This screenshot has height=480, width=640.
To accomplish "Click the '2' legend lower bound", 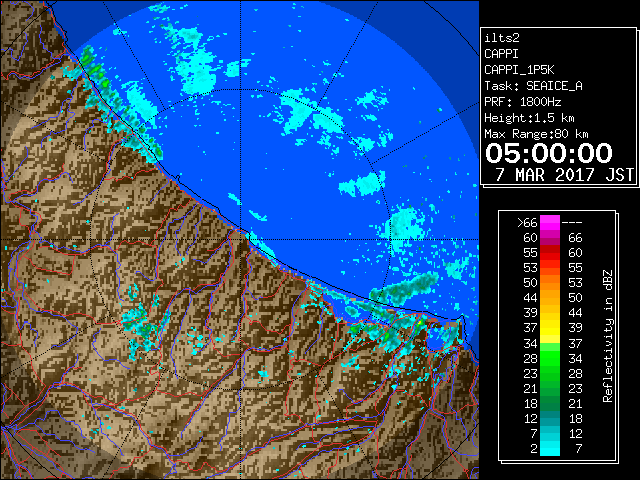I will tap(533, 449).
